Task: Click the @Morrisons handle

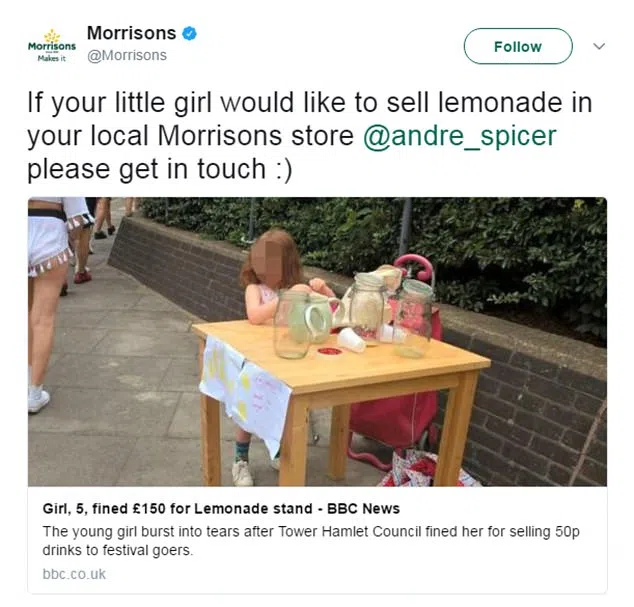Action: tap(127, 55)
